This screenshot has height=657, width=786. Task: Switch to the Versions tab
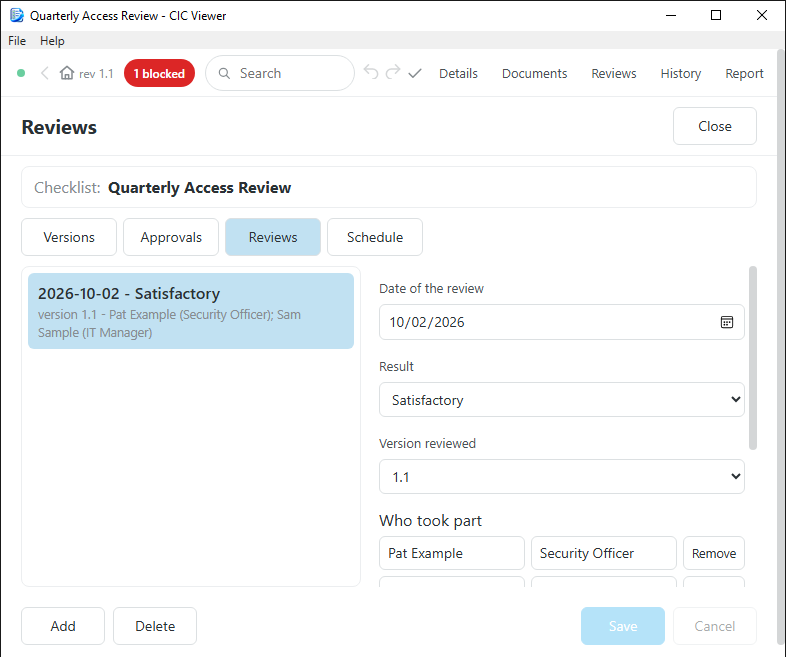click(69, 237)
